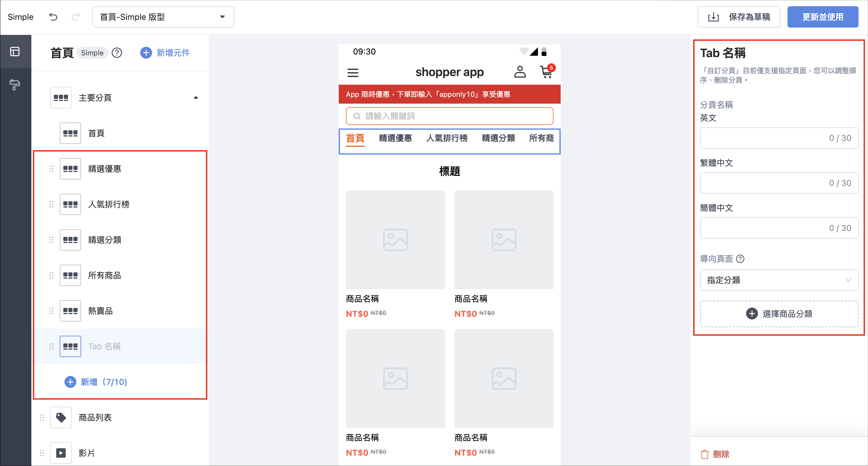Click the 標題 heading in preview
Viewport: 868px width, 466px height.
point(449,171)
